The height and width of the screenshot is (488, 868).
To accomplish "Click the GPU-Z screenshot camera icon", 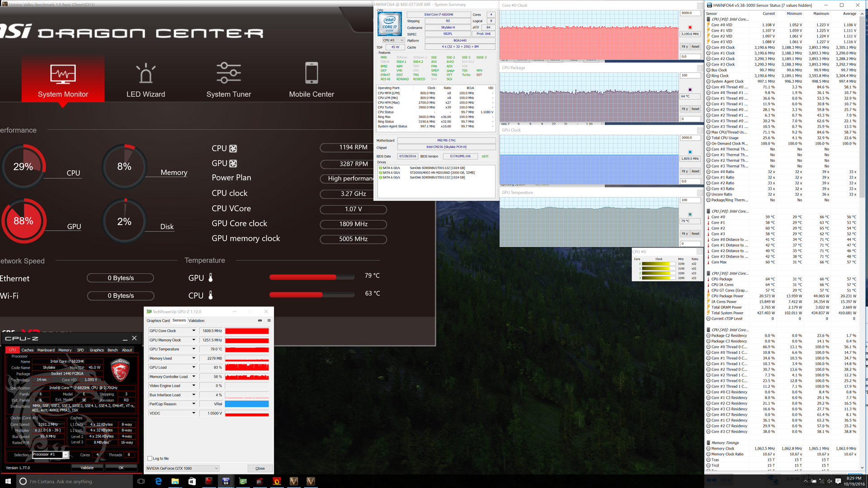I will pyautogui.click(x=260, y=320).
